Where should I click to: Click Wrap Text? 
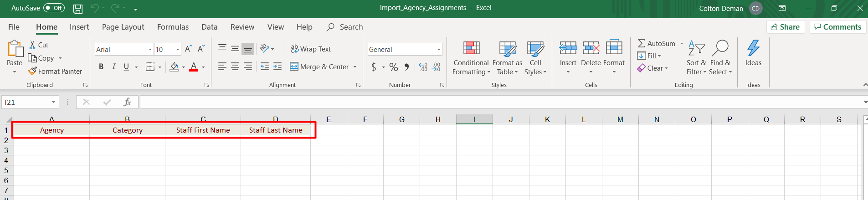click(x=311, y=49)
